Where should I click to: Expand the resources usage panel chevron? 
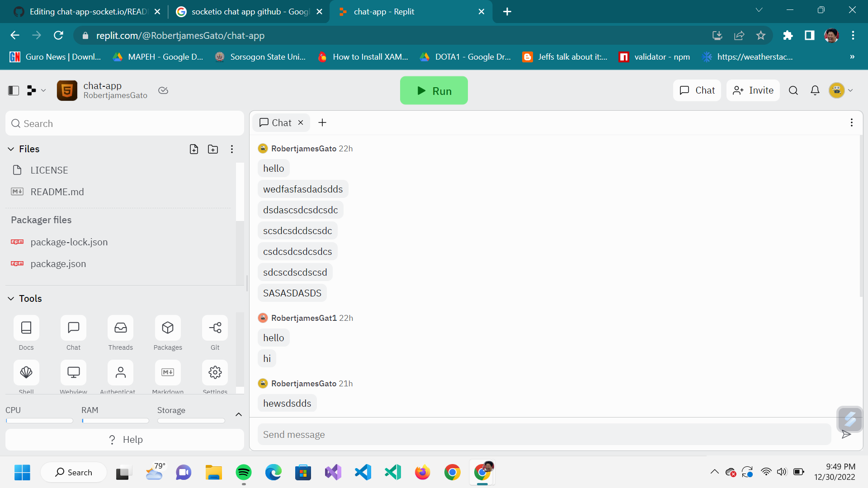[239, 414]
